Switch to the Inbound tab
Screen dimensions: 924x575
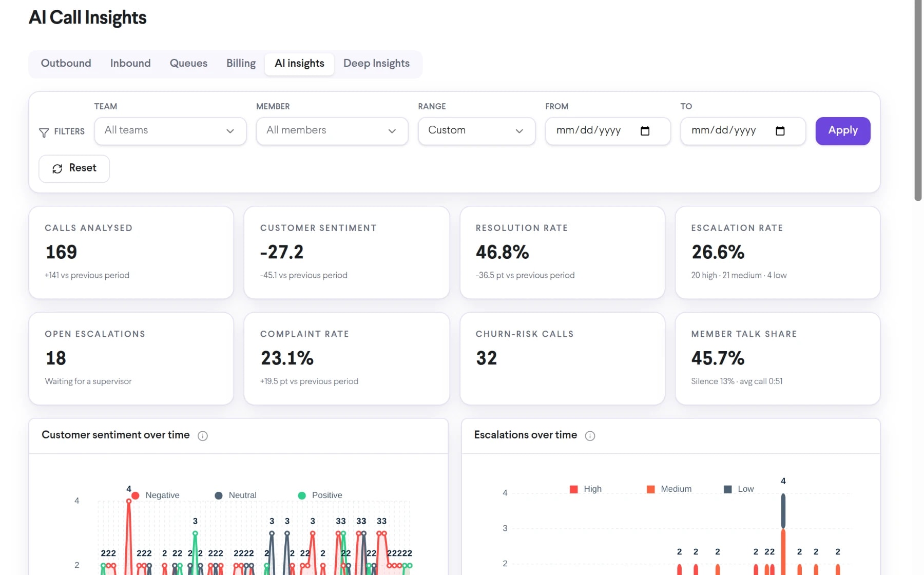pyautogui.click(x=130, y=64)
